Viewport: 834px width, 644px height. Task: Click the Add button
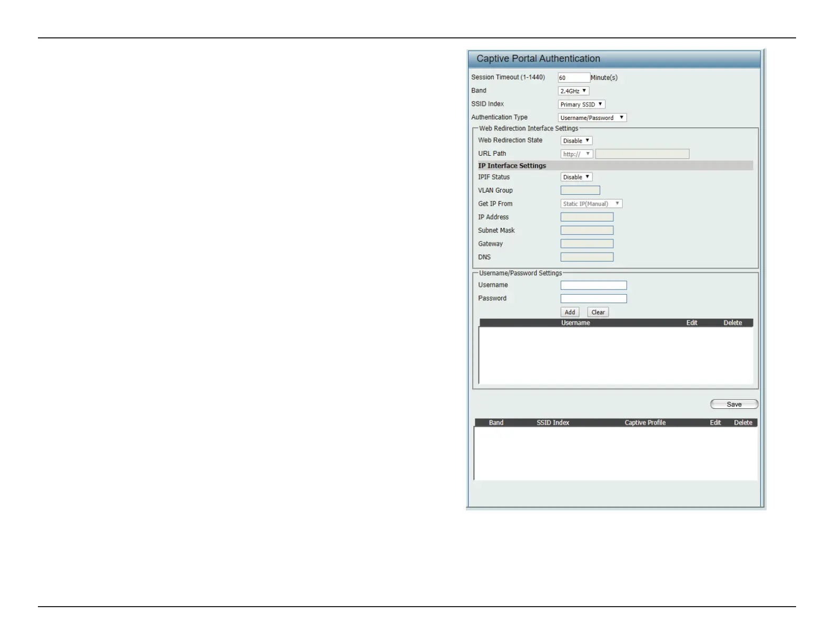[570, 312]
